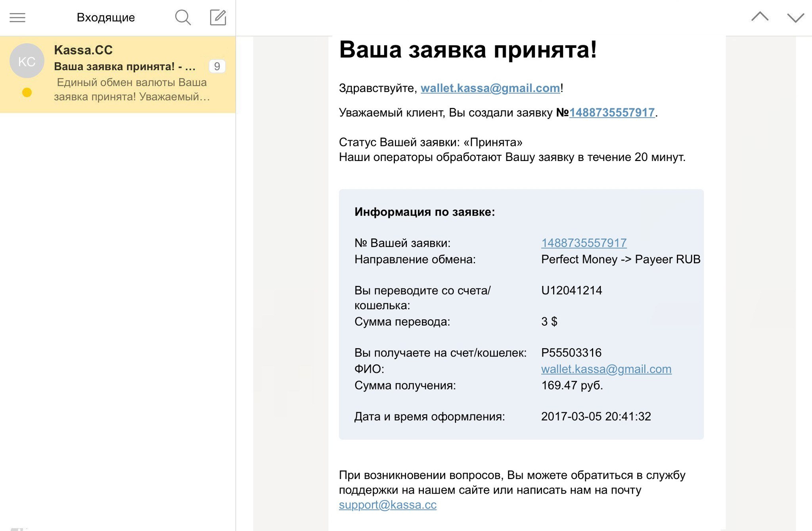Click wallet number P55503316
The image size is (812, 531).
571,353
